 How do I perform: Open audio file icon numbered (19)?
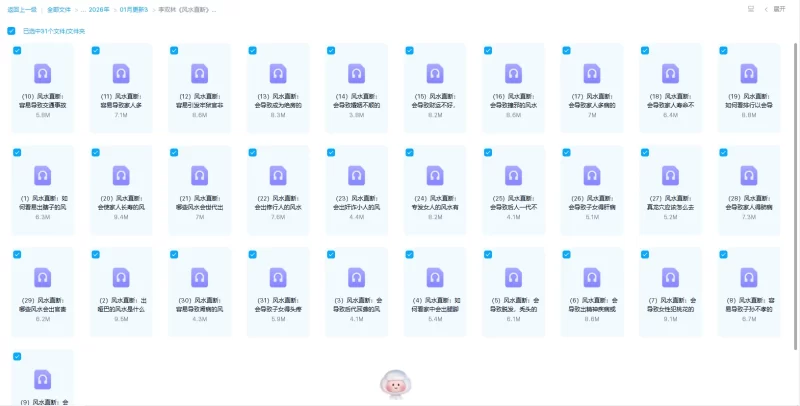[x=749, y=73]
